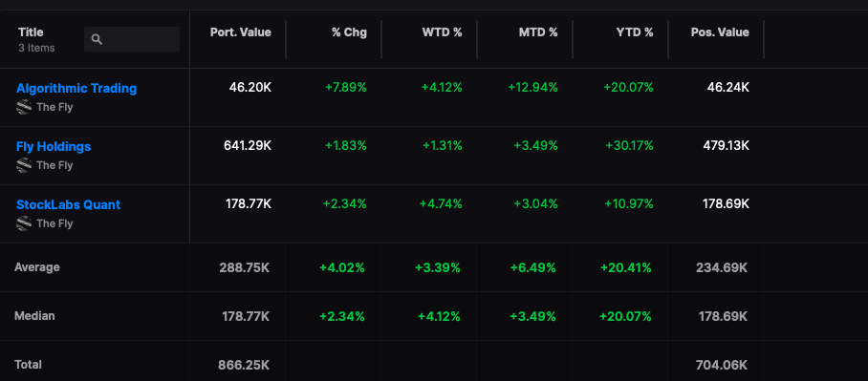Click The Fly avatar under Fly Holdings

[24, 165]
